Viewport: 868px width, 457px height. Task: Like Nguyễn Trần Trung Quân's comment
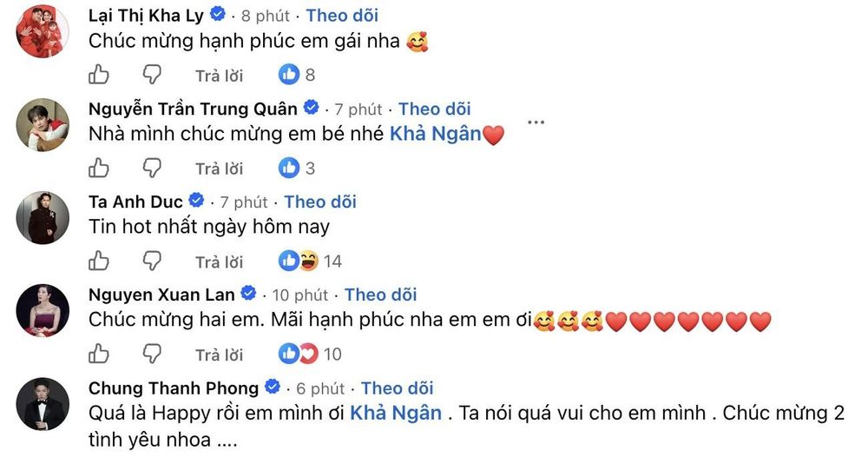pos(99,168)
